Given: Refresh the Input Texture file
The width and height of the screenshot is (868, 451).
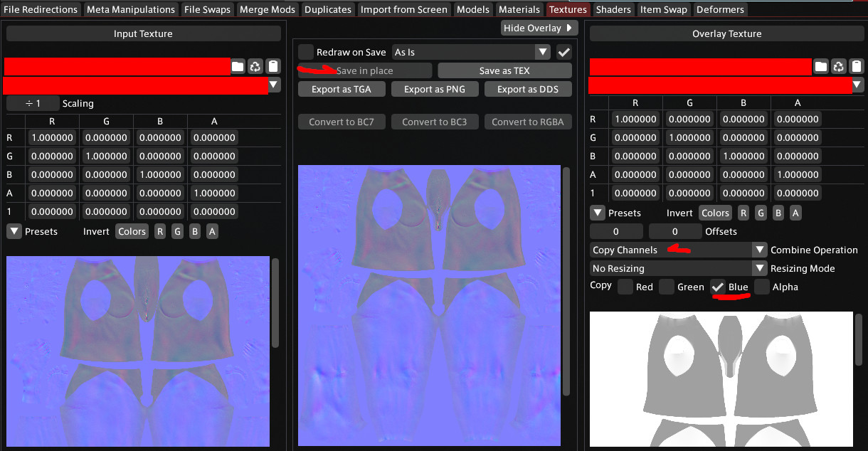Looking at the screenshot, I should click(x=255, y=66).
